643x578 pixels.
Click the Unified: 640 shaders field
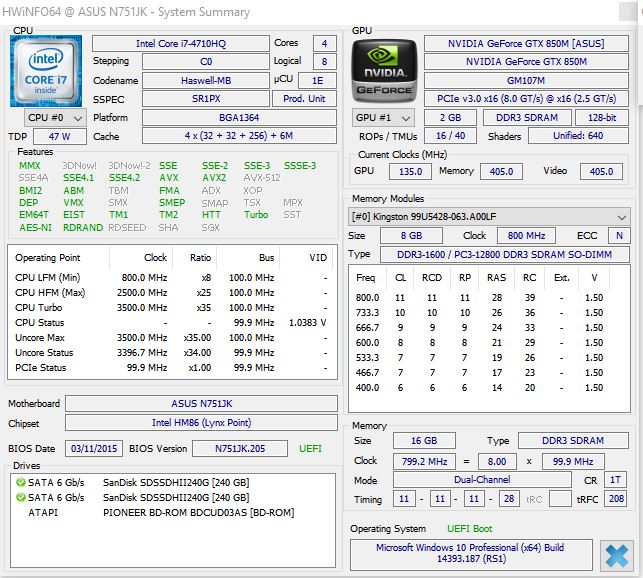(x=578, y=136)
